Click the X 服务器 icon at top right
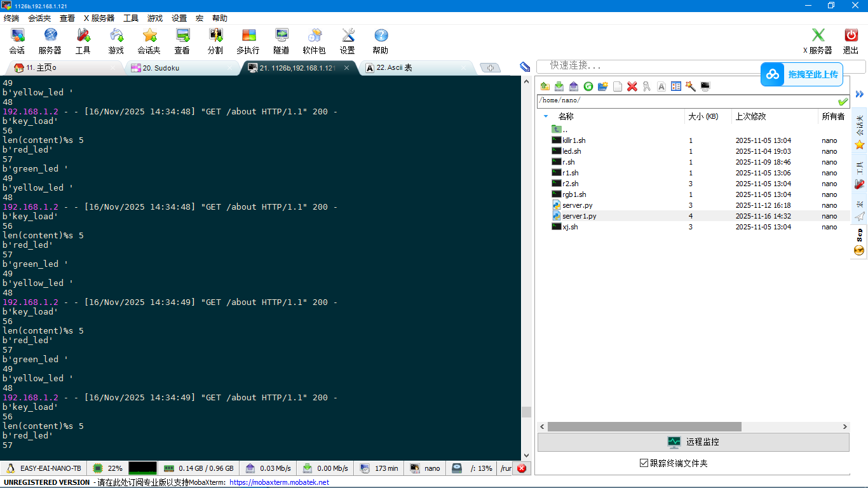The width and height of the screenshot is (868, 488). (x=817, y=41)
